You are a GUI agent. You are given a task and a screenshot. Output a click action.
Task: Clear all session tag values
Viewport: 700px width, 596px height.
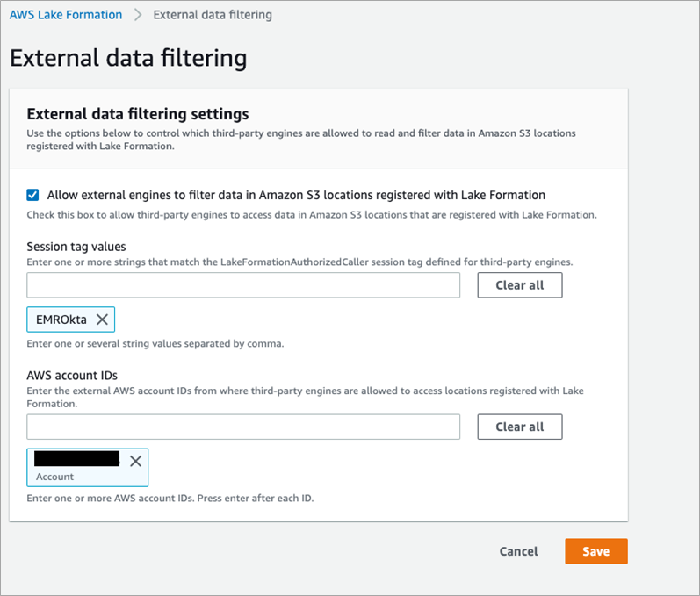coord(519,285)
